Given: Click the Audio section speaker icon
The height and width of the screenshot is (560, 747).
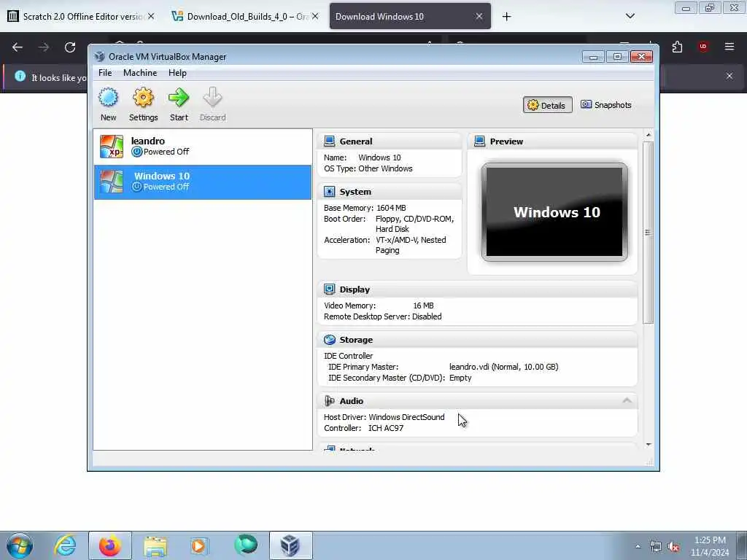Looking at the screenshot, I should 329,401.
